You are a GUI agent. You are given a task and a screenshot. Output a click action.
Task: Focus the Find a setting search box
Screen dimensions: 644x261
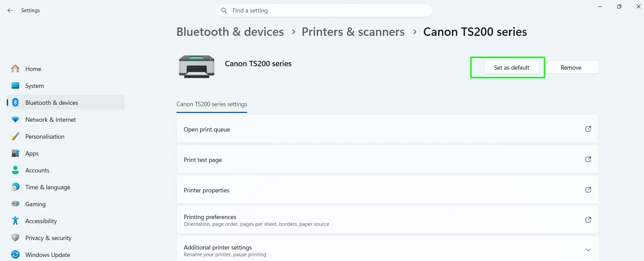[x=324, y=10]
